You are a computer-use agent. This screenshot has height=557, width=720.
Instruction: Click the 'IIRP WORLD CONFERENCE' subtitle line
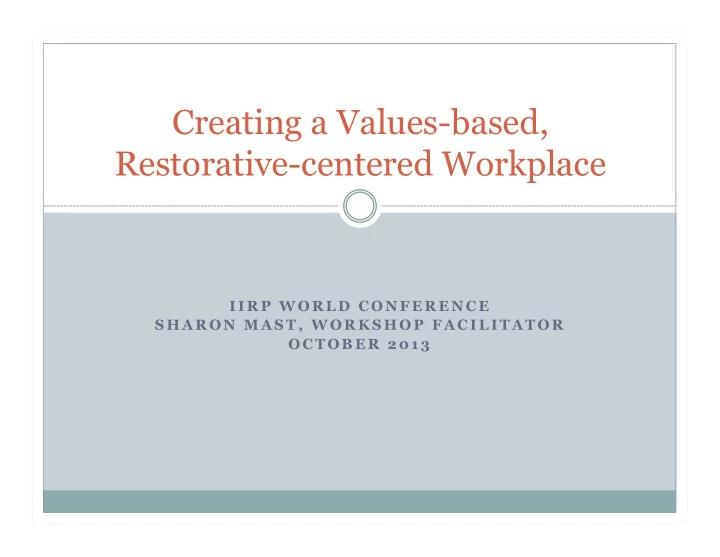[x=360, y=306]
